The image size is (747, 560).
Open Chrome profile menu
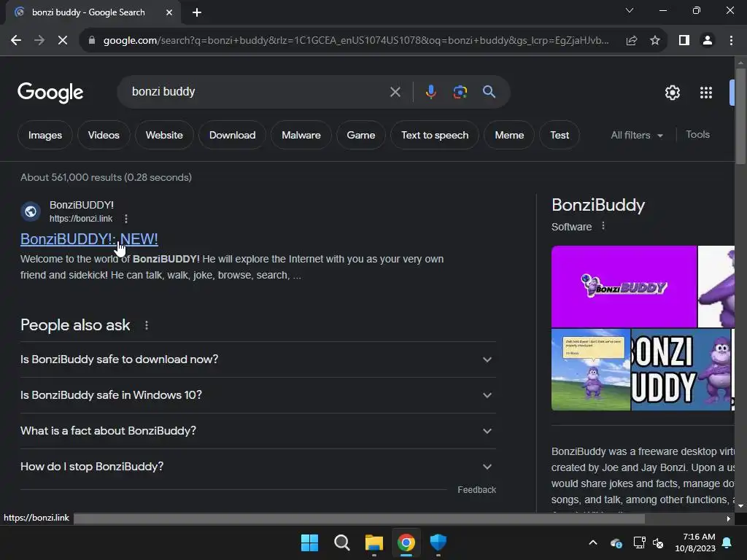[x=708, y=41]
